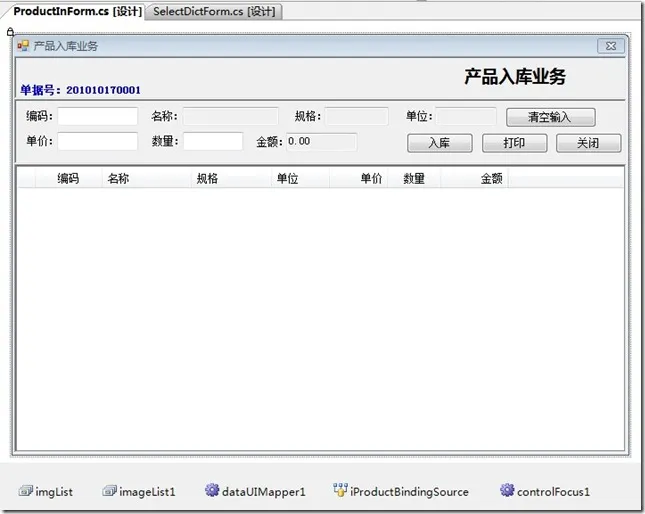Select the large 产品入库业务 heading label
Image resolution: width=645 pixels, height=514 pixels.
(515, 76)
